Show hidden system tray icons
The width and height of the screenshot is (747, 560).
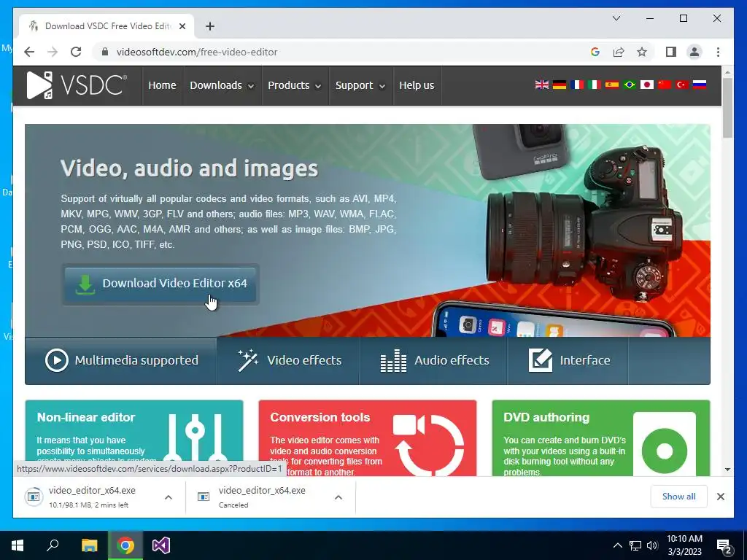point(617,545)
